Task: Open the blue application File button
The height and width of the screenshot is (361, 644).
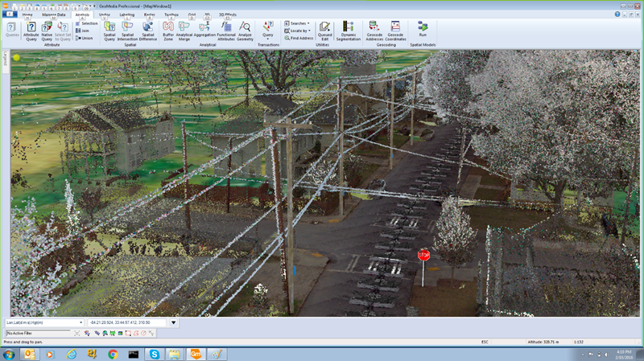Action: 10,14
